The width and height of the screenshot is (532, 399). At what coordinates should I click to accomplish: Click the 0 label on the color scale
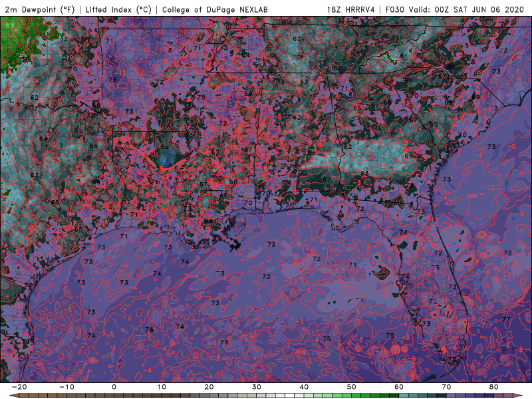pos(114,387)
